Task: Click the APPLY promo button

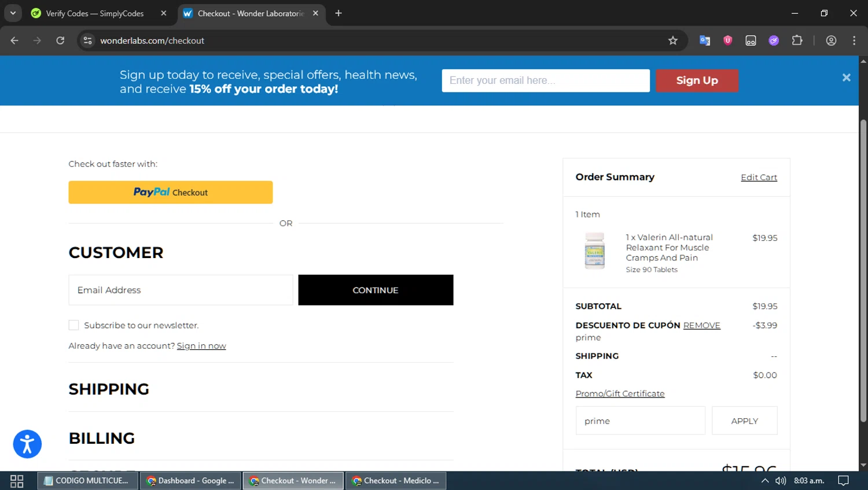Action: (744, 421)
